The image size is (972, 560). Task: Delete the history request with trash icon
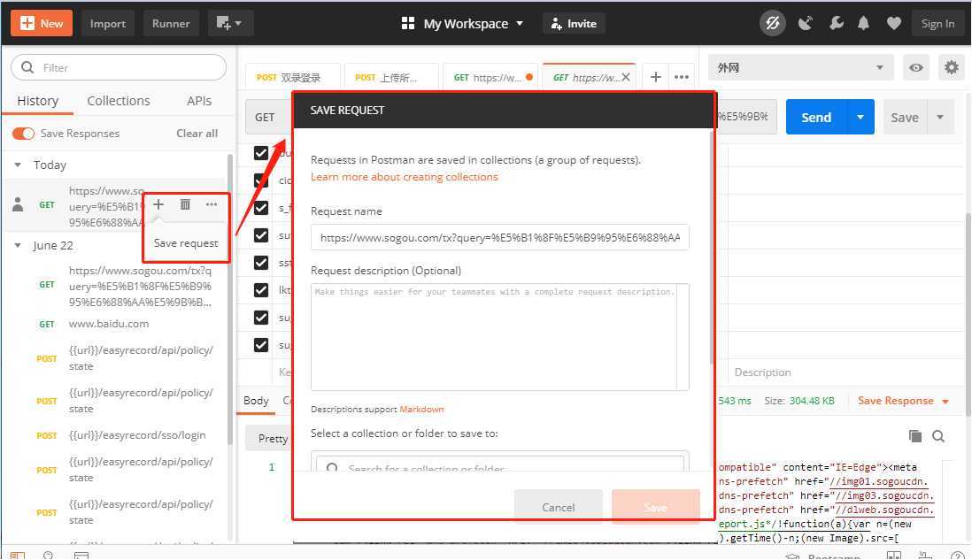tap(185, 204)
